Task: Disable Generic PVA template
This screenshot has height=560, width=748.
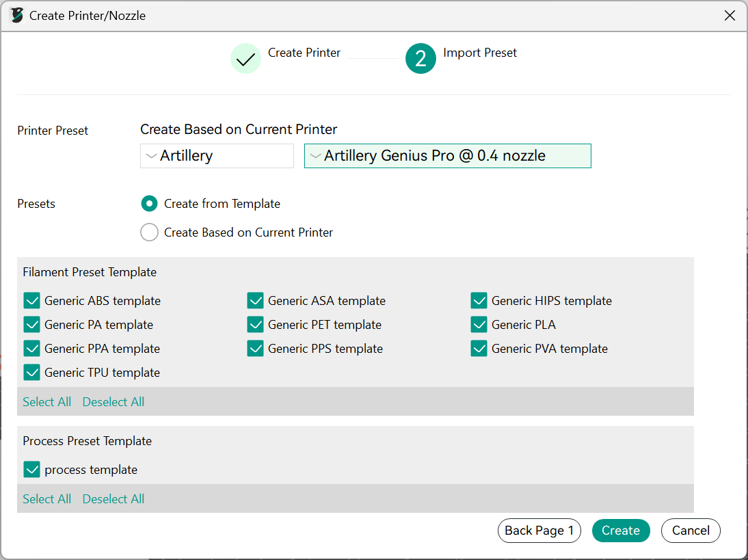Action: (479, 348)
